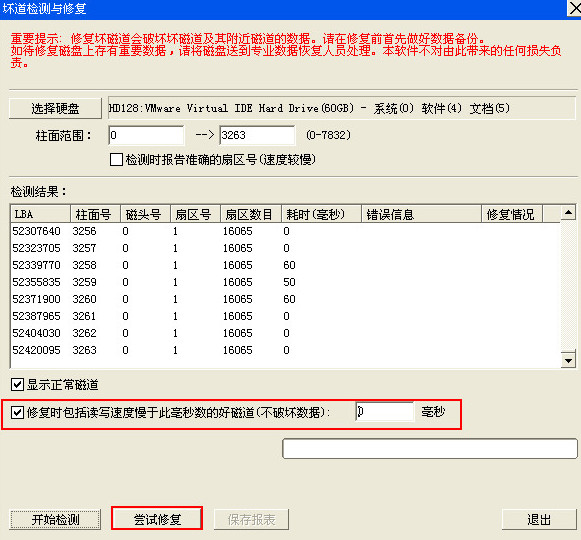Click the 保存报表 button
The height and width of the screenshot is (540, 581).
pyautogui.click(x=251, y=519)
